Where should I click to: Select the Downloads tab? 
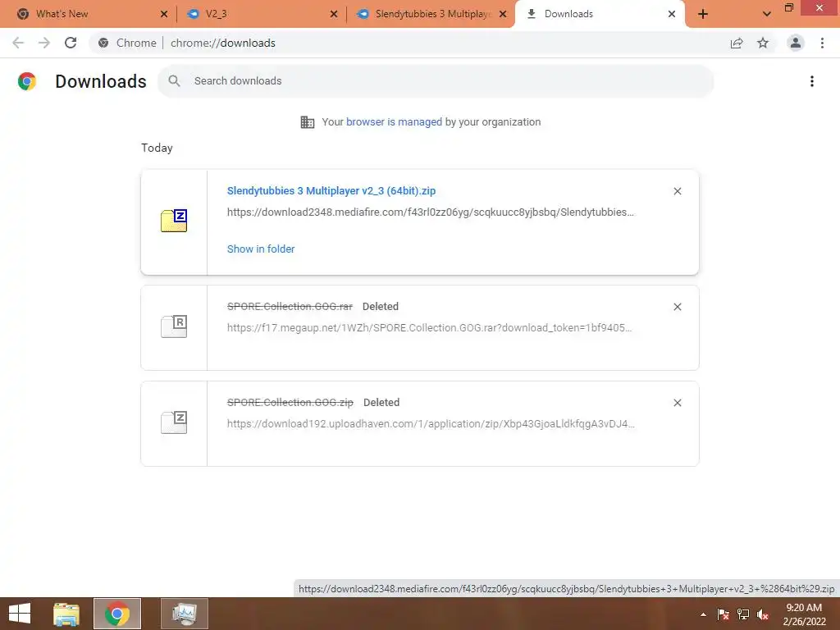599,14
